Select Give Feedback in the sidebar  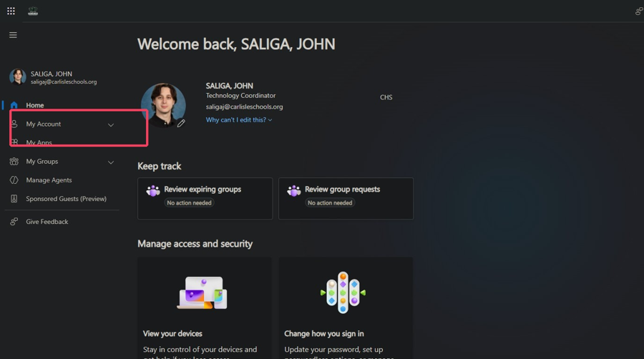click(x=47, y=222)
